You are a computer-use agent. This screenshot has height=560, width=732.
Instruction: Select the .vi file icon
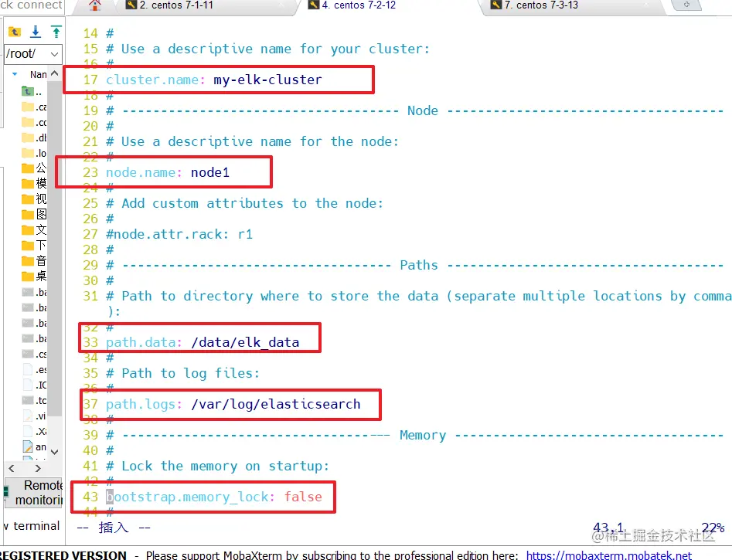pyautogui.click(x=28, y=416)
